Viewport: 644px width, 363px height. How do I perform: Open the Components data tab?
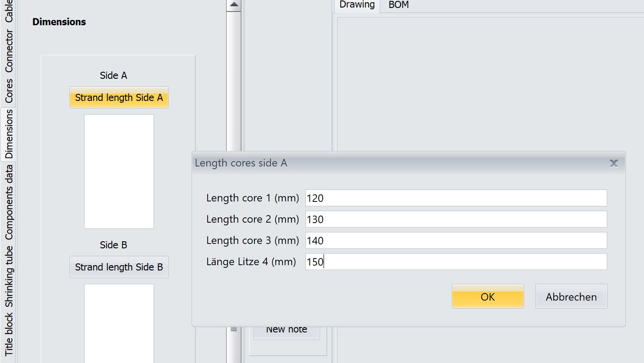[8, 202]
